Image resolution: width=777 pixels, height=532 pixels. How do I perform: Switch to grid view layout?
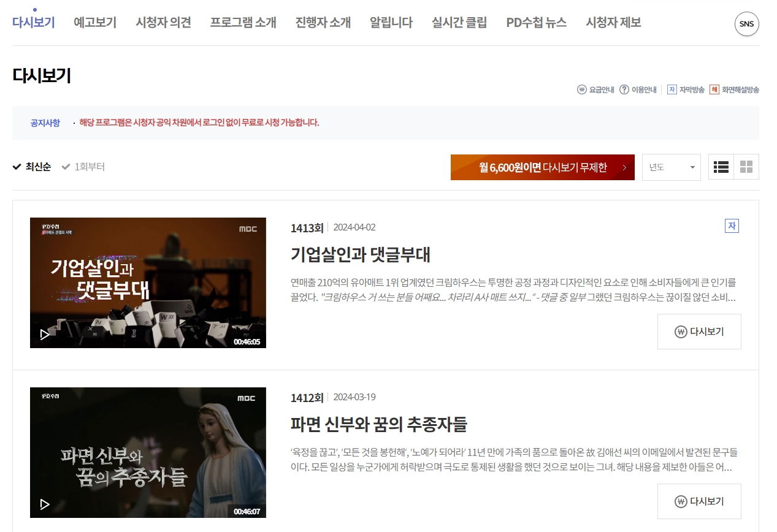tap(746, 167)
